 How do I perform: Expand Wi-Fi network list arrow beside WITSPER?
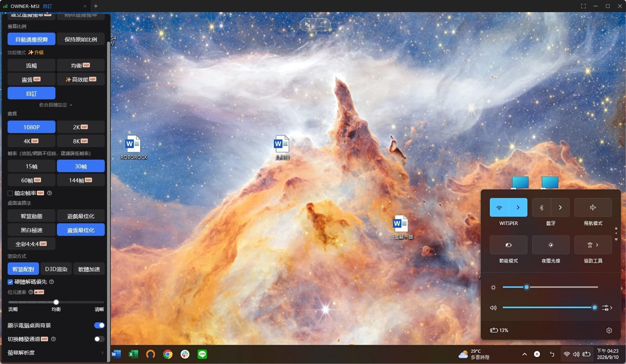[x=518, y=207]
